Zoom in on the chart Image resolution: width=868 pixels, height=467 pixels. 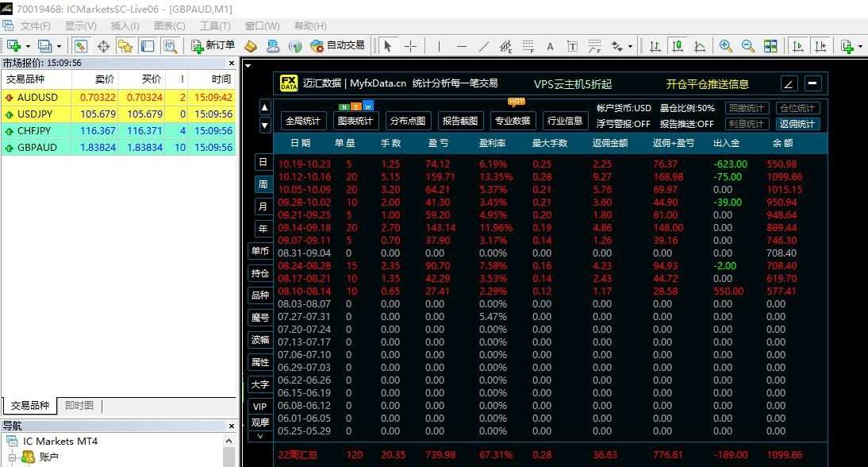(x=726, y=46)
